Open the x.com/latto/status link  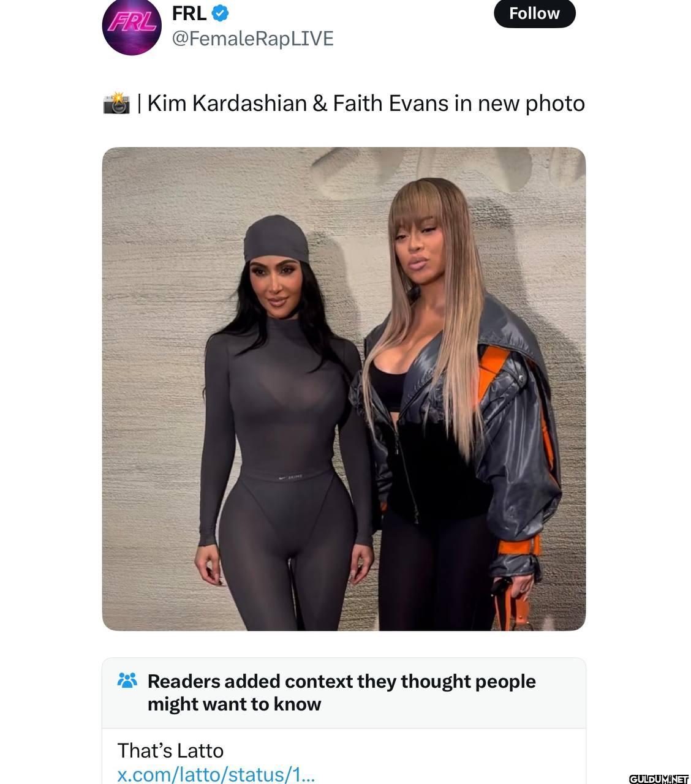(216, 774)
